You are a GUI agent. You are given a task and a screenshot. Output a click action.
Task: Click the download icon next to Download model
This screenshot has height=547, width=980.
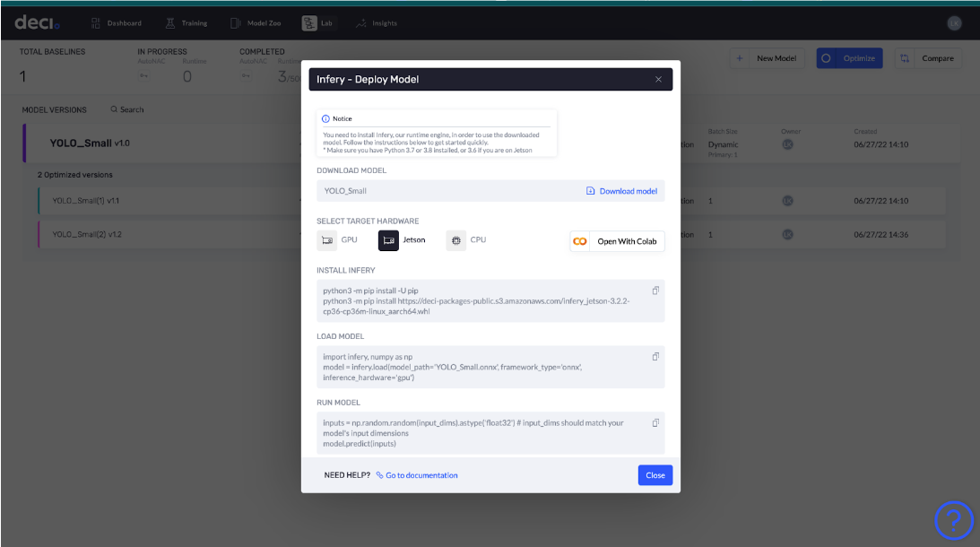pos(591,191)
